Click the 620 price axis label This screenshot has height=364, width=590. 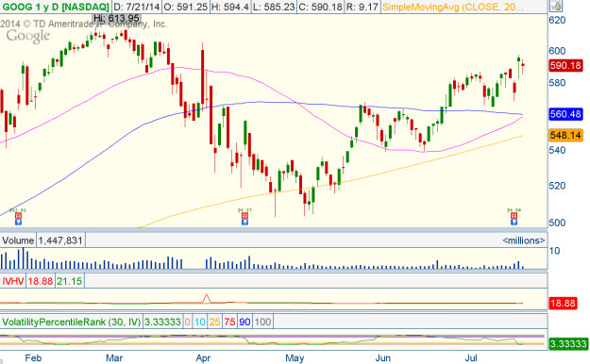[557, 21]
